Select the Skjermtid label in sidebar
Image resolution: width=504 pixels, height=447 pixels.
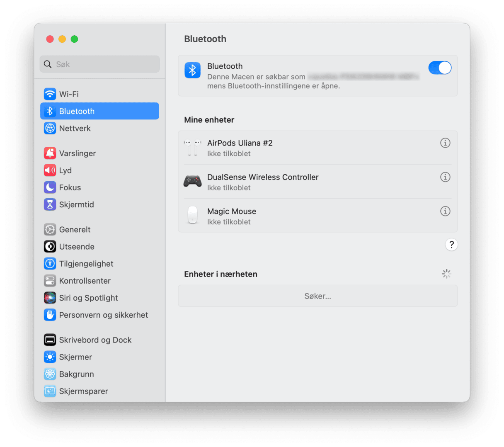point(77,204)
